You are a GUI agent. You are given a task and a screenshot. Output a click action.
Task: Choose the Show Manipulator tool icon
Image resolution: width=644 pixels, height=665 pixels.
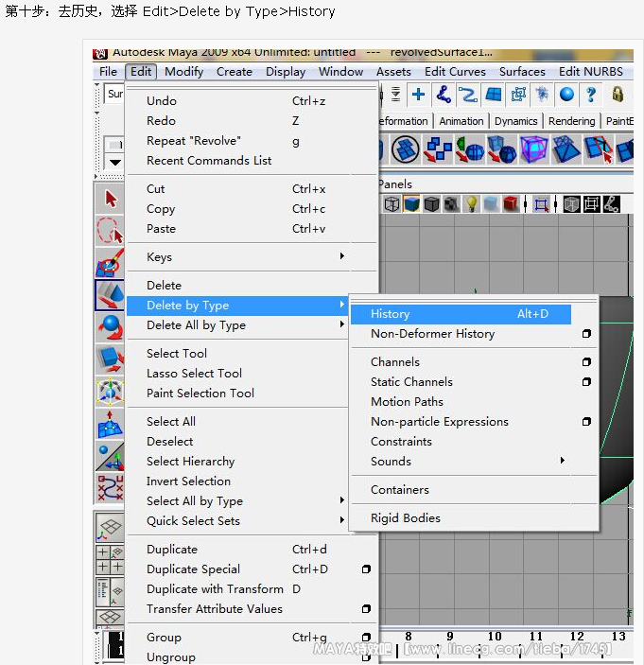tap(110, 456)
